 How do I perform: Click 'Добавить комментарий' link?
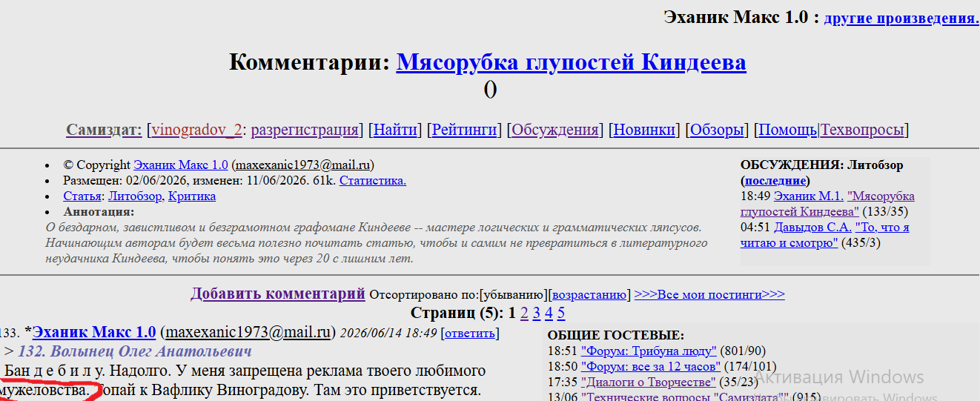click(x=278, y=294)
